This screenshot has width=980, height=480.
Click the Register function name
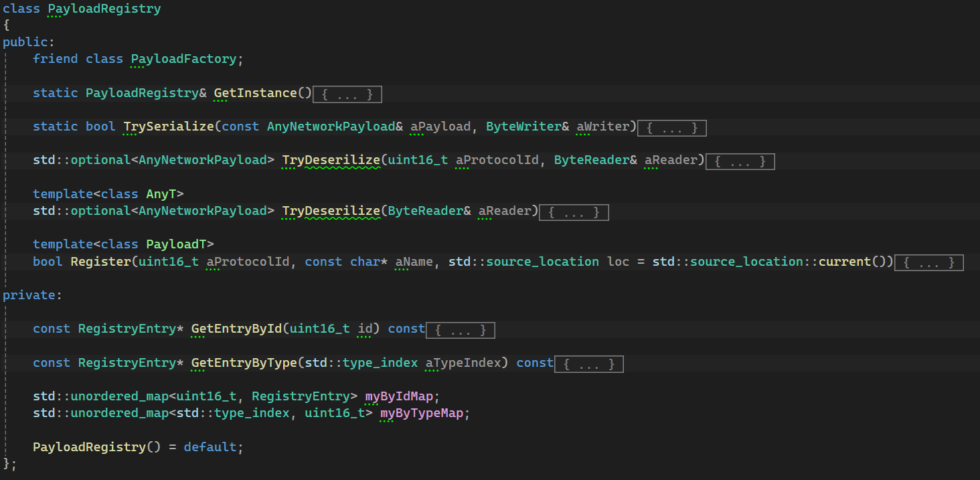tap(100, 261)
